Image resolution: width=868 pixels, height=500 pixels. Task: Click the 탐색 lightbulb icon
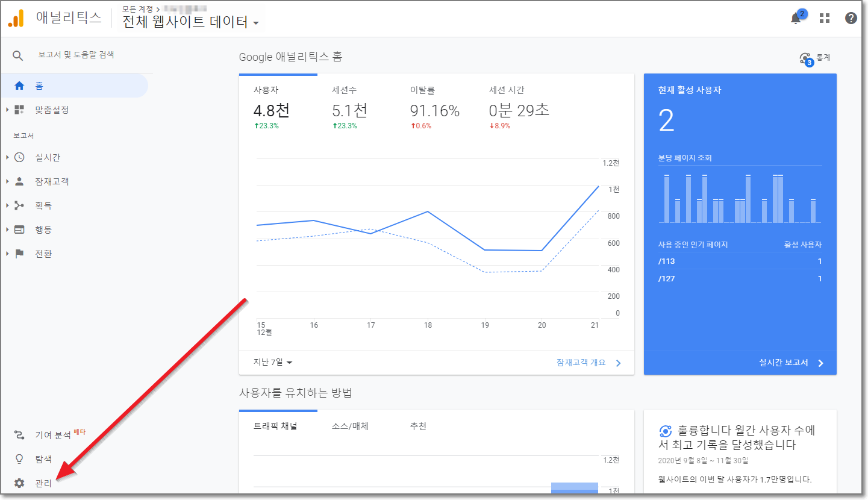click(19, 459)
